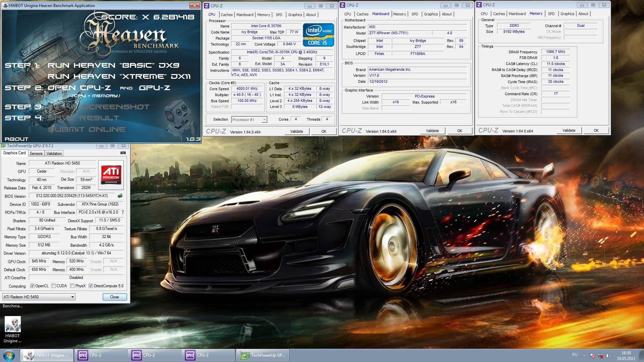Click the GPU-Z screenshot camera icon
The width and height of the screenshot is (644, 362).
tap(123, 153)
